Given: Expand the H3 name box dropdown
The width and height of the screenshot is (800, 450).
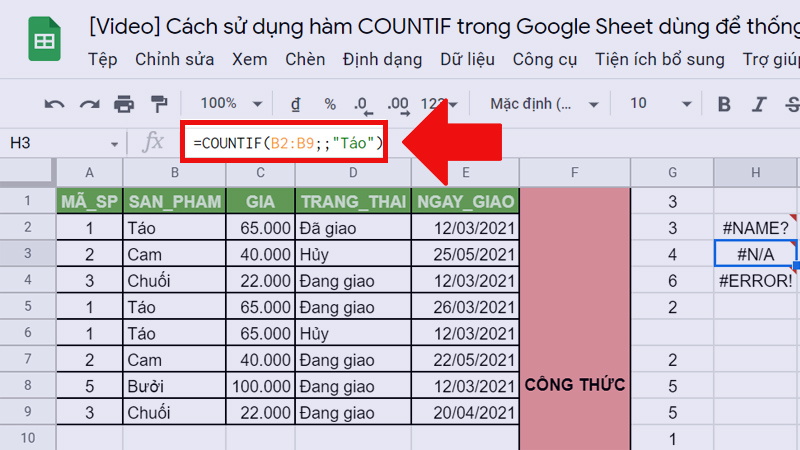Looking at the screenshot, I should (x=114, y=144).
